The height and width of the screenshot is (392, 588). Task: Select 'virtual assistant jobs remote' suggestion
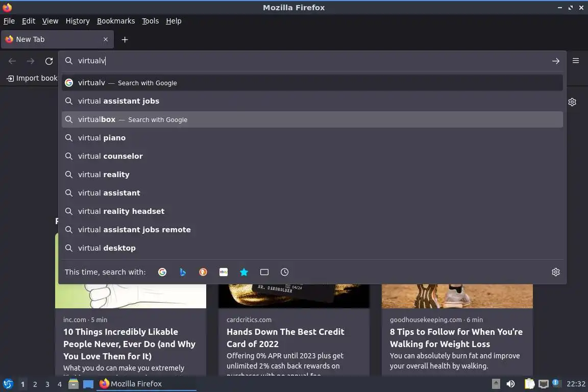click(312, 230)
